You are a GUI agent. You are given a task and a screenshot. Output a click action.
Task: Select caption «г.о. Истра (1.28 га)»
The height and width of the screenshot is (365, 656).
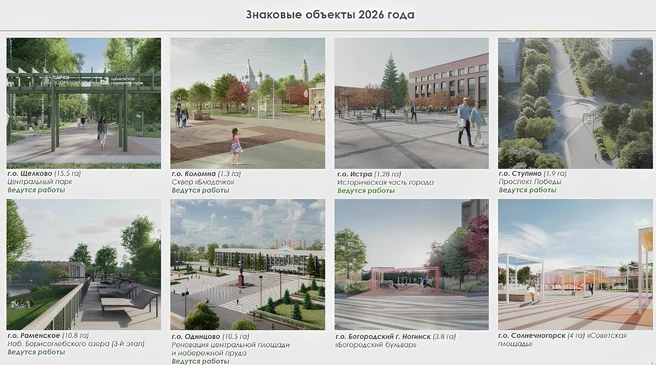coord(369,174)
